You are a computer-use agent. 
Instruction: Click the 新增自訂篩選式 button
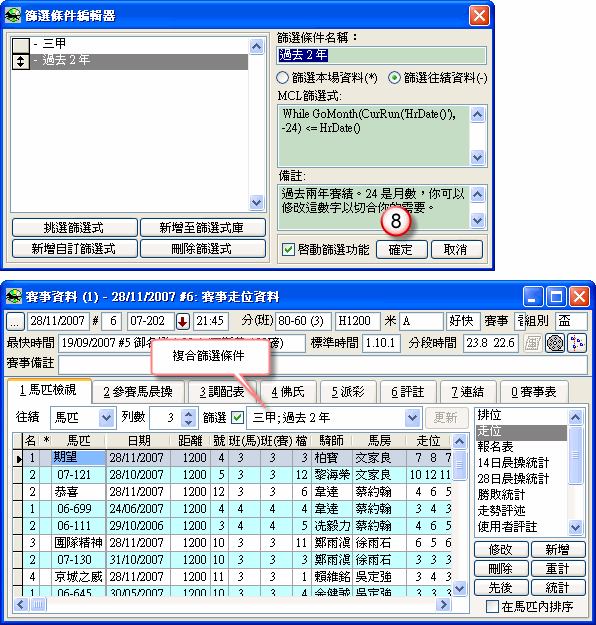point(74,249)
